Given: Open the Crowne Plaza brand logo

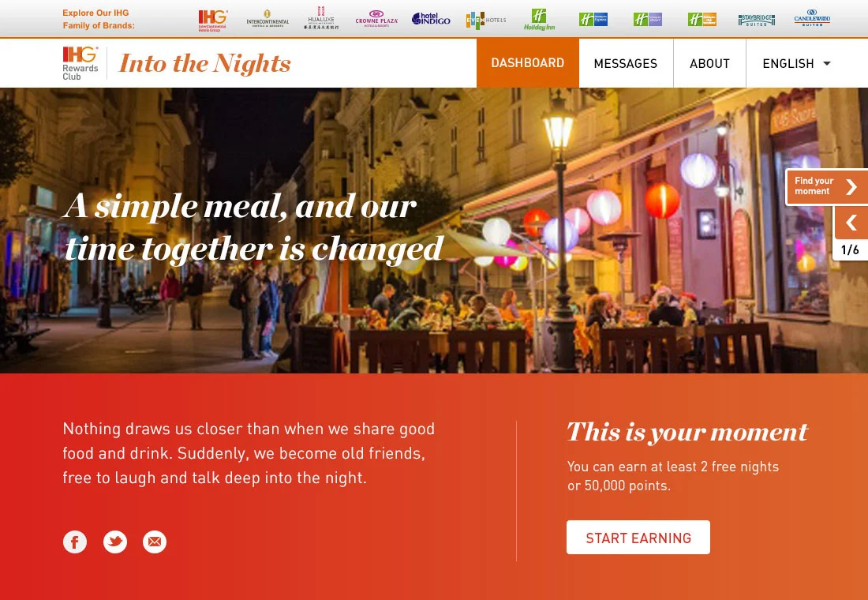Looking at the screenshot, I should point(376,20).
